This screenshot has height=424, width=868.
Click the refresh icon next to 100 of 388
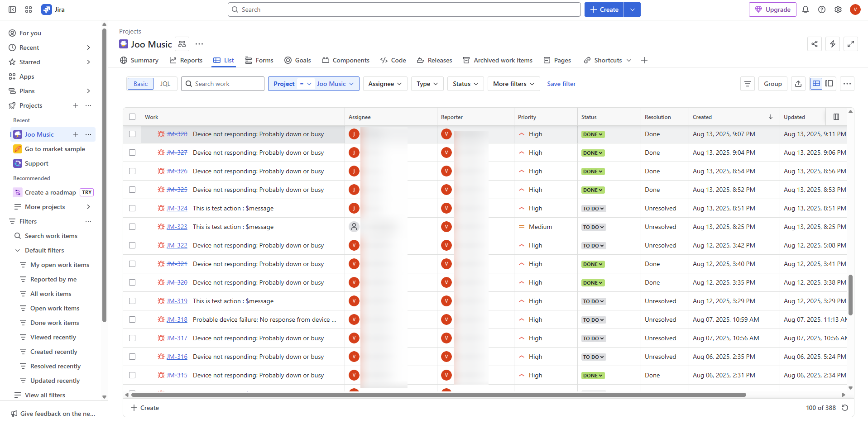tap(844, 408)
